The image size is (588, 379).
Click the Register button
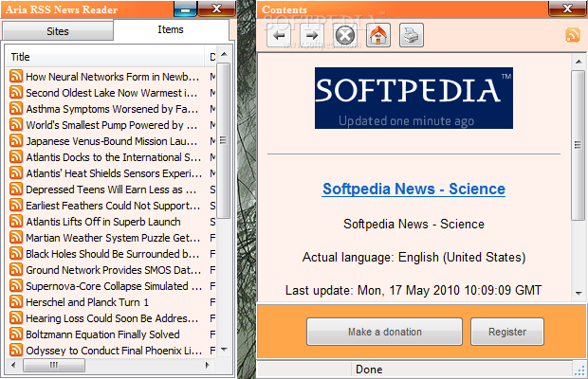click(507, 332)
